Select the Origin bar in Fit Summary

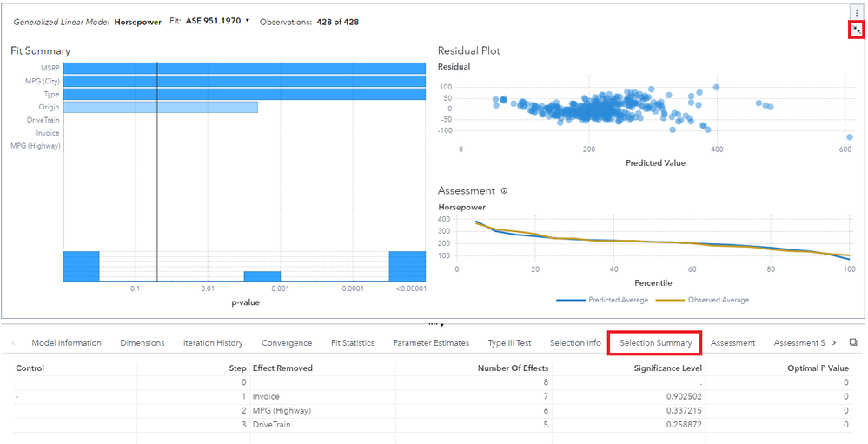(161, 107)
